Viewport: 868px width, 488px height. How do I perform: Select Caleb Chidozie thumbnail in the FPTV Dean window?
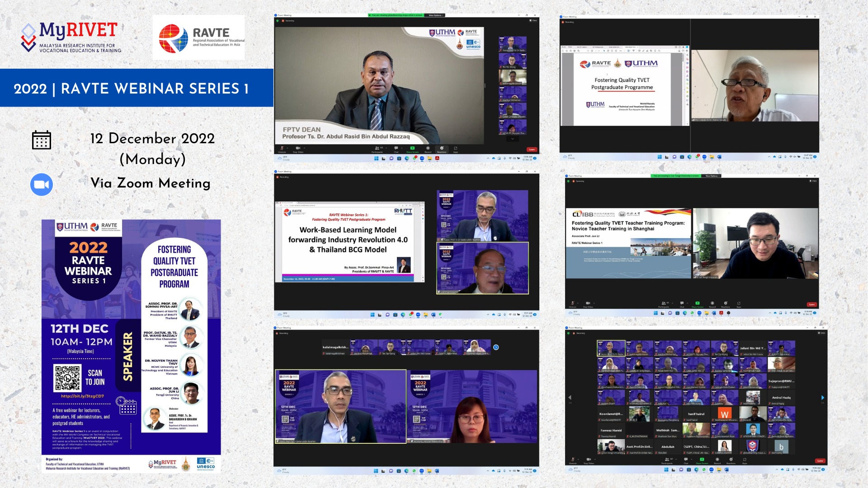tap(513, 111)
